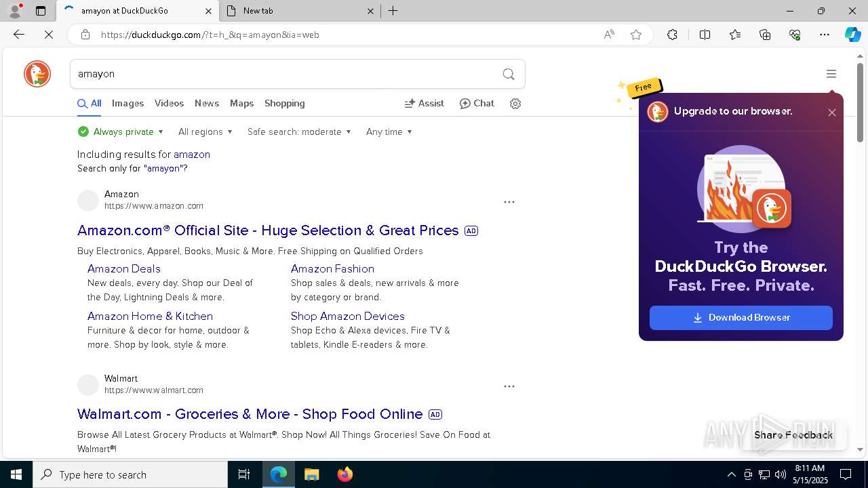The height and width of the screenshot is (488, 868).
Task: Stop loading the page in the browser toolbar
Action: point(49,35)
